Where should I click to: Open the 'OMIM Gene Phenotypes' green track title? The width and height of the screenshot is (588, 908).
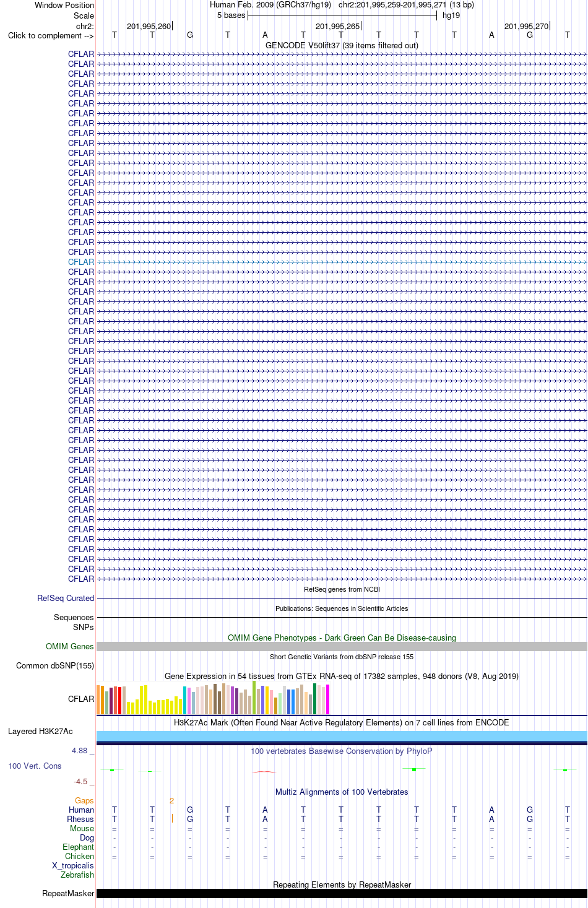pos(342,638)
